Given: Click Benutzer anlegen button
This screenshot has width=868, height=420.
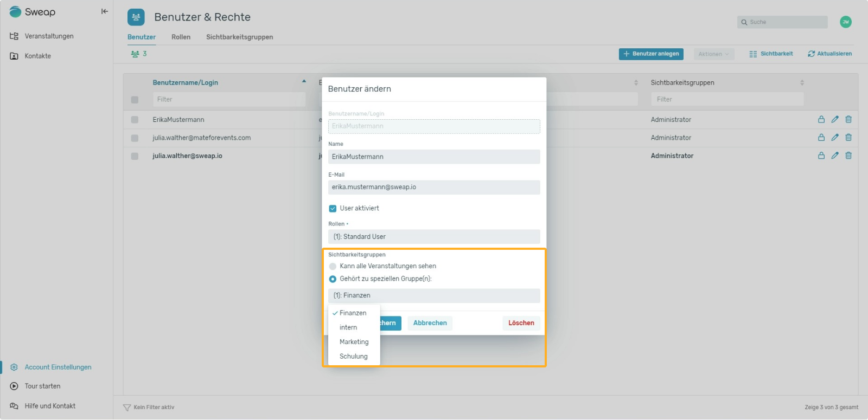Looking at the screenshot, I should (x=651, y=54).
